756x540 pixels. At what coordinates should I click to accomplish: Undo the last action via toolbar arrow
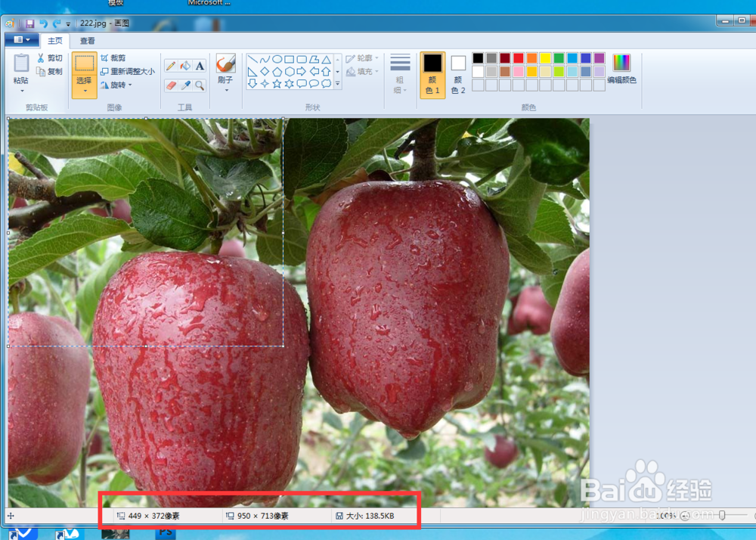[x=43, y=23]
